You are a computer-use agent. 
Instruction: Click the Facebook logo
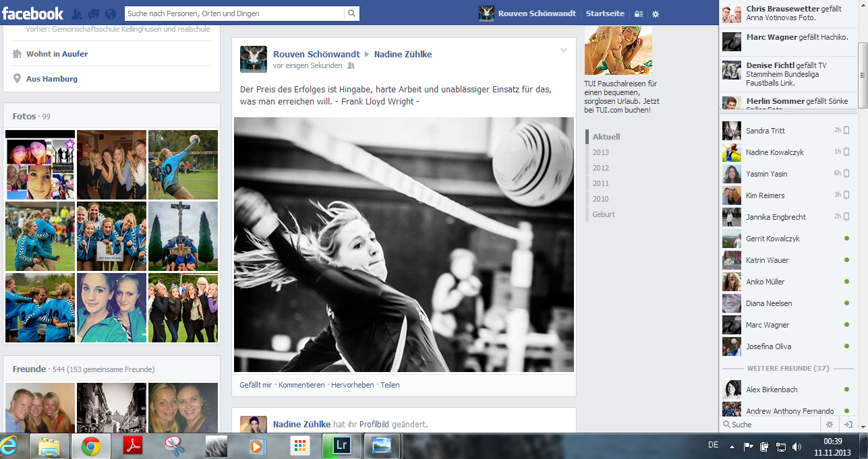coord(32,13)
